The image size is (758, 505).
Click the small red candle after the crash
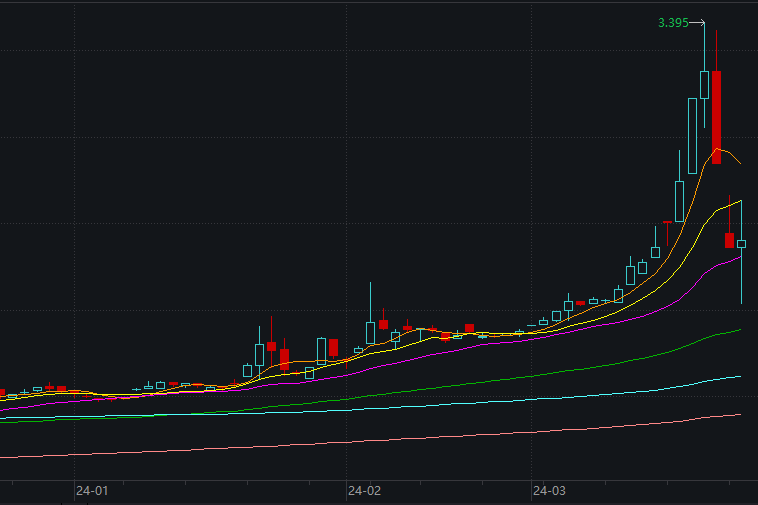[x=729, y=240]
